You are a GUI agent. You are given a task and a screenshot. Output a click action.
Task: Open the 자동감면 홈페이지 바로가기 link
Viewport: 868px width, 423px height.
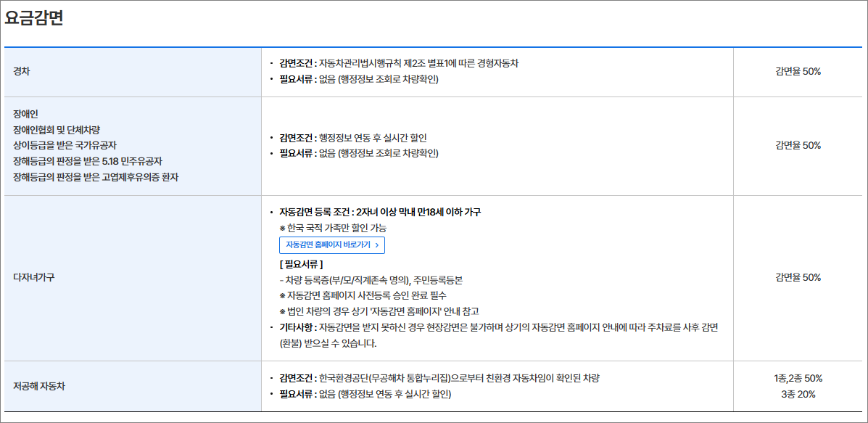pos(330,245)
